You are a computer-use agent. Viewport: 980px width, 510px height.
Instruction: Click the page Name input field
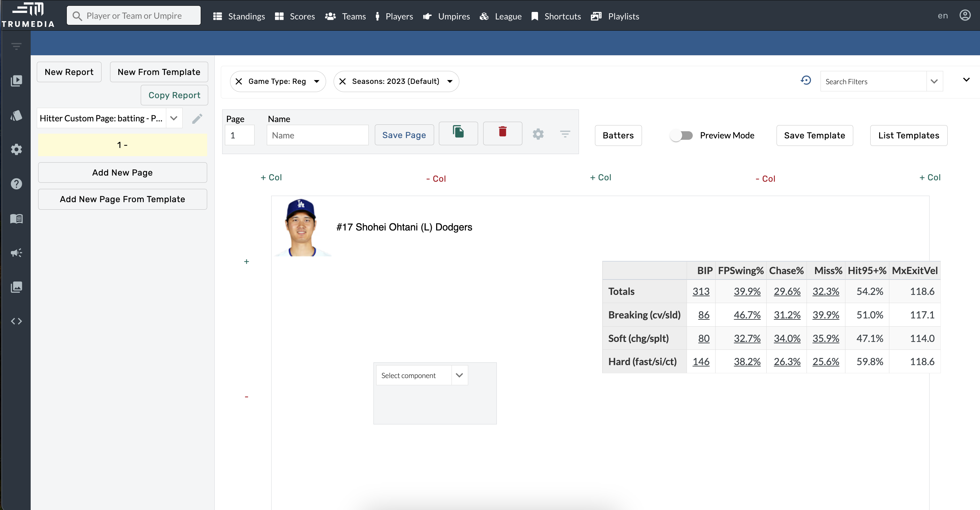click(317, 135)
